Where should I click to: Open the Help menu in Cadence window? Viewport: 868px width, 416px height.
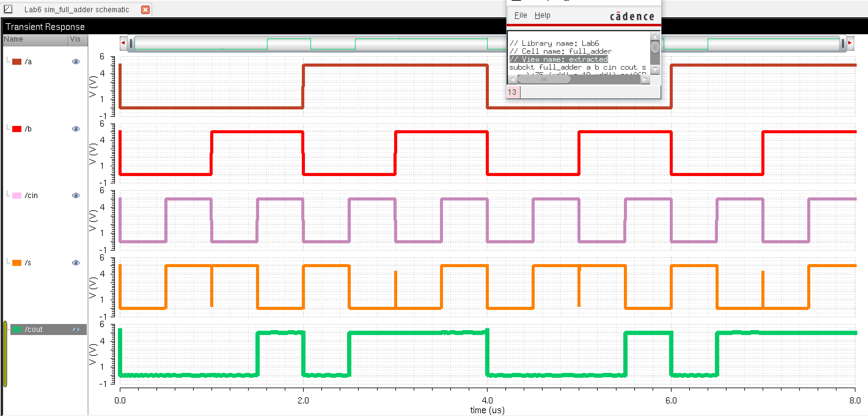542,15
